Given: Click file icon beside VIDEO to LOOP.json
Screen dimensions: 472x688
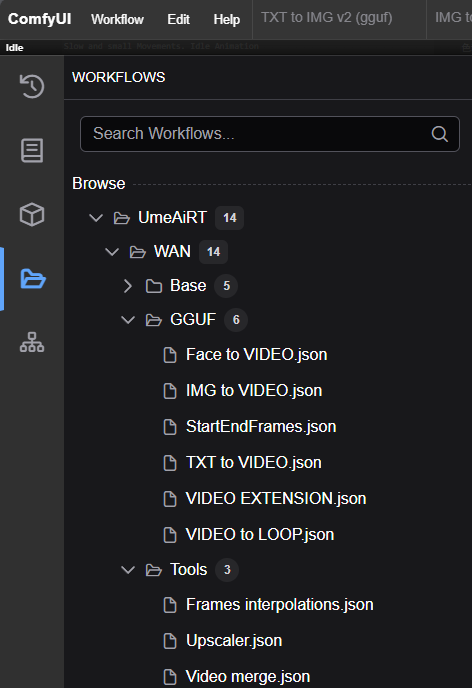Looking at the screenshot, I should point(170,535).
